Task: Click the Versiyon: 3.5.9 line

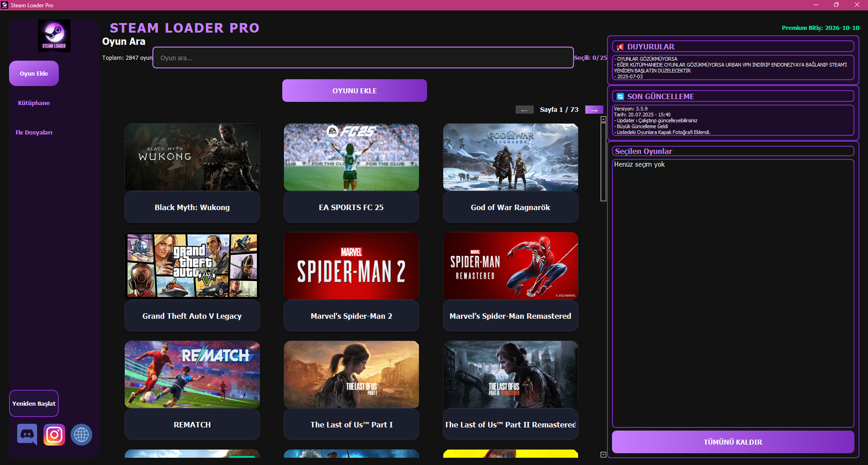Action: click(631, 109)
